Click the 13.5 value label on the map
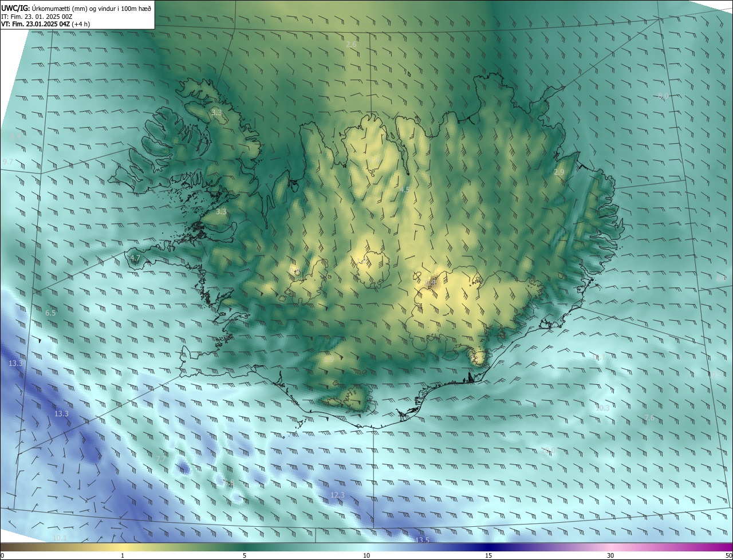Viewport: 733px width, 560px height. [x=422, y=540]
